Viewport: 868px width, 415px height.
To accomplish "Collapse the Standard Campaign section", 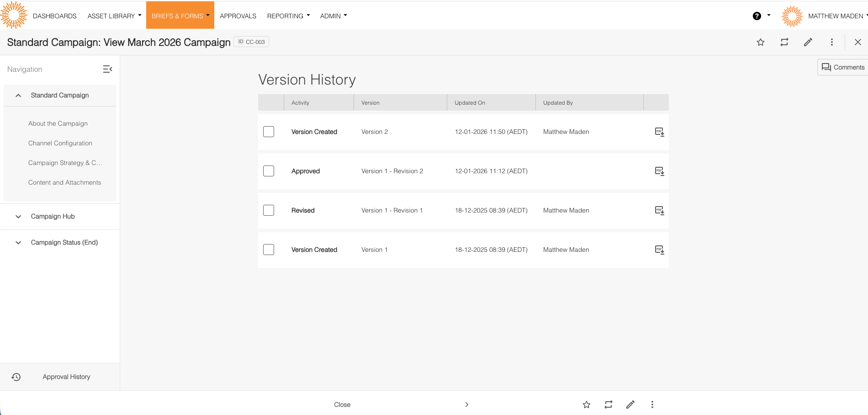I will coord(18,96).
